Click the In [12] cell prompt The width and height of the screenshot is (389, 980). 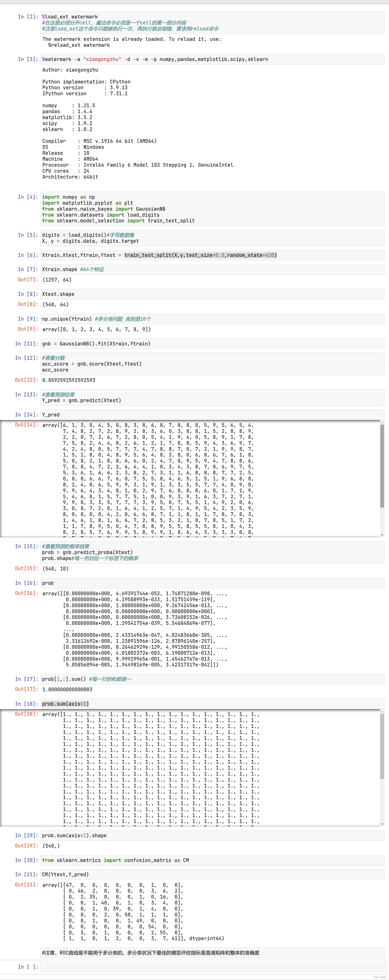pos(27,358)
